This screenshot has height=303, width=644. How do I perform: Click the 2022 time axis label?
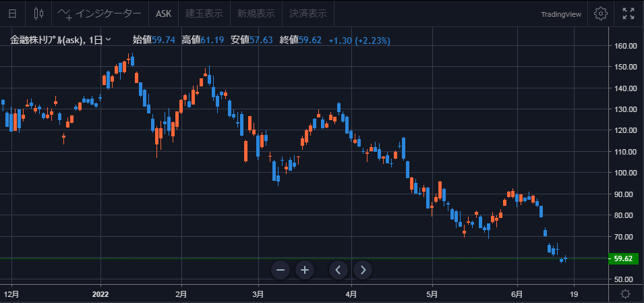100,294
